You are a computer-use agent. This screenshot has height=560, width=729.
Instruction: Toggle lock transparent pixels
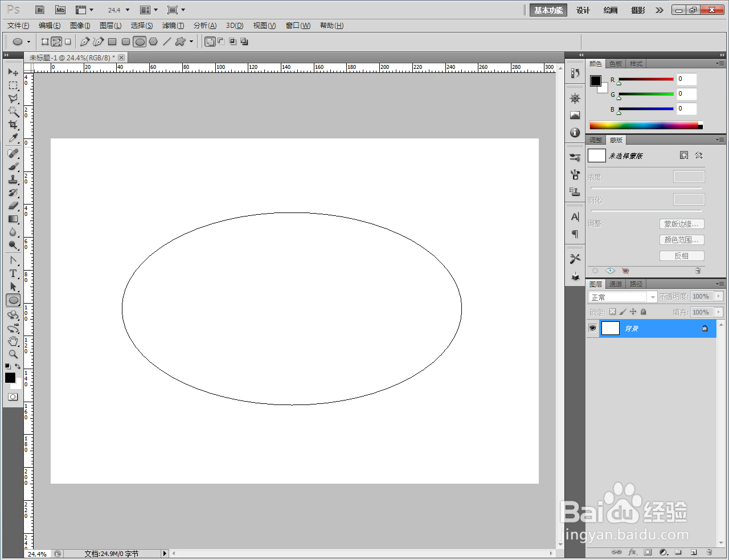coord(612,312)
